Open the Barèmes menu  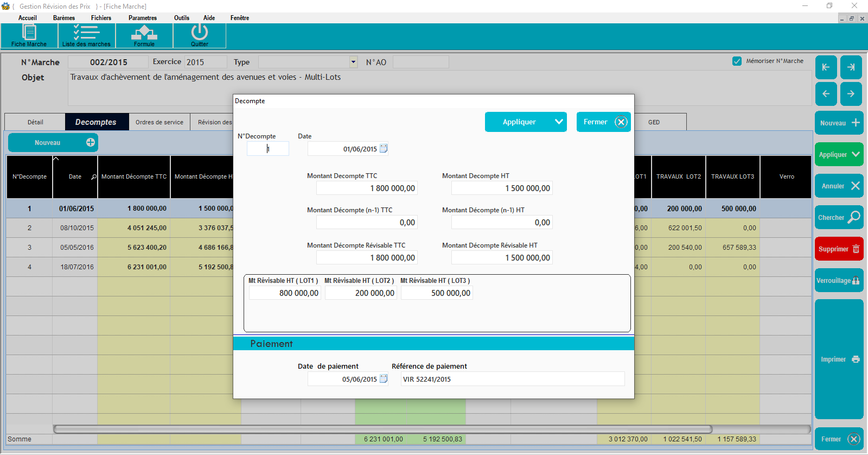64,18
